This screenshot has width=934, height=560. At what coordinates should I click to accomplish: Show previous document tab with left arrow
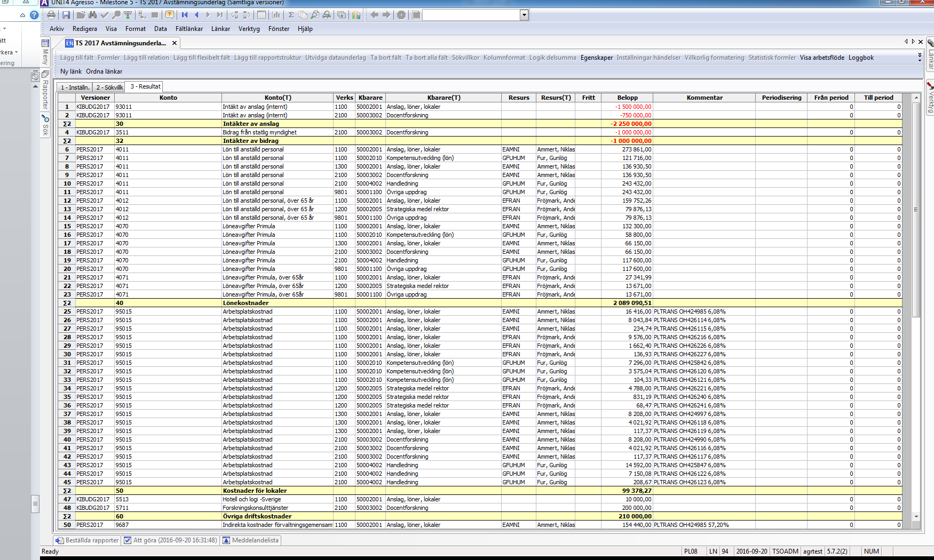coord(906,42)
